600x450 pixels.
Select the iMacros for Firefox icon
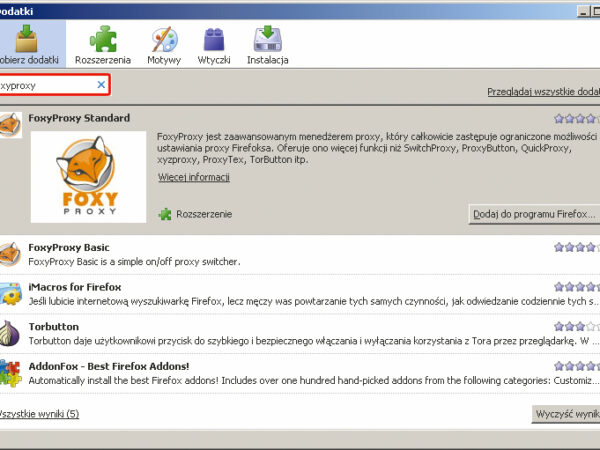pyautogui.click(x=9, y=293)
